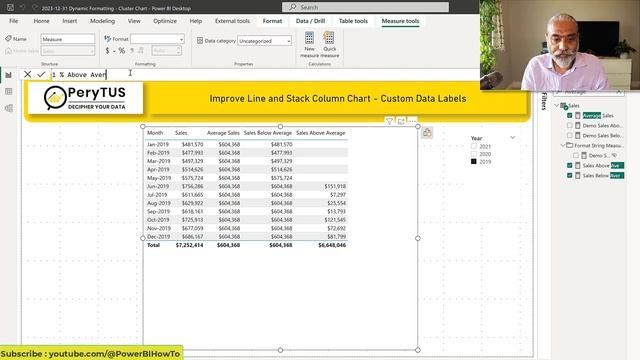Click the focus mode icon above the table
Screen dimensions: 640x360
pos(401,121)
